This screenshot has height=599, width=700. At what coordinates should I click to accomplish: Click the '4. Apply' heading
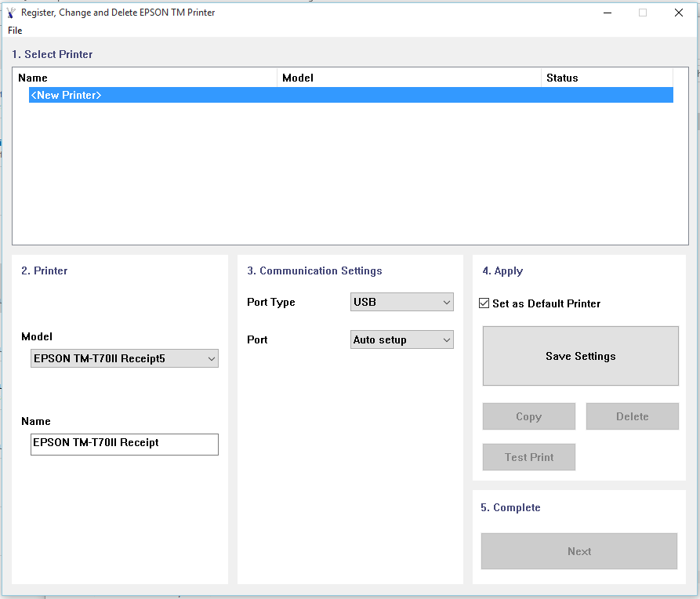click(502, 270)
